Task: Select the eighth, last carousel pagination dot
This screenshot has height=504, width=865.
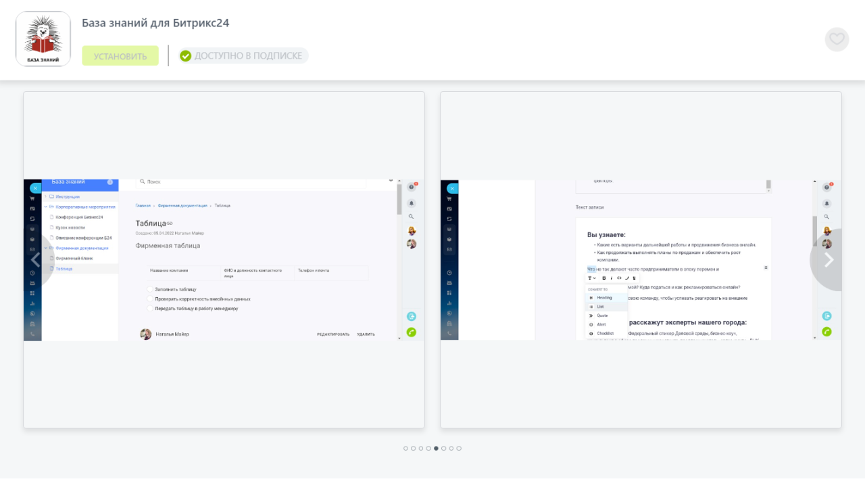Action: click(459, 449)
